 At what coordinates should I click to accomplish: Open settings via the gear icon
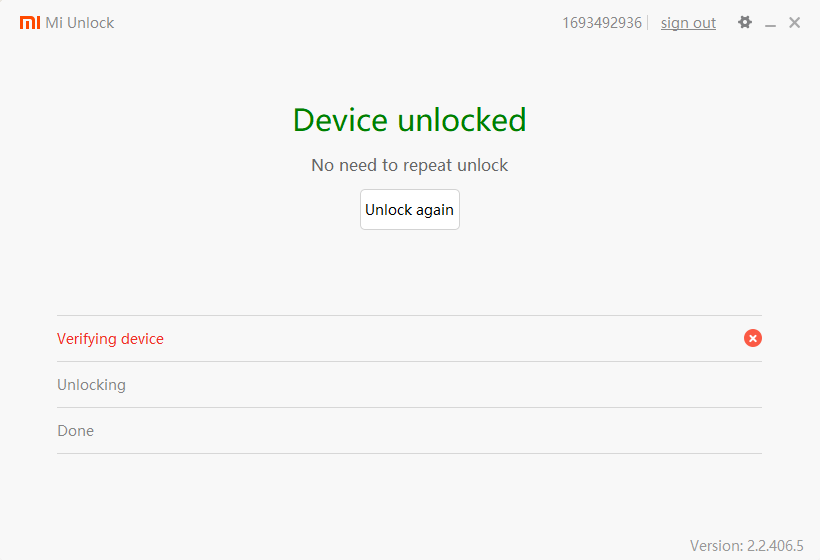[x=745, y=22]
